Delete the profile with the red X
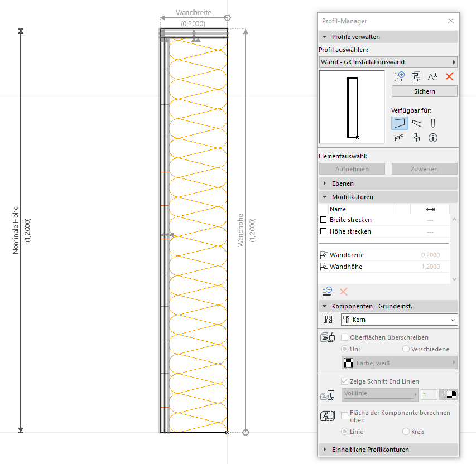 (450, 77)
